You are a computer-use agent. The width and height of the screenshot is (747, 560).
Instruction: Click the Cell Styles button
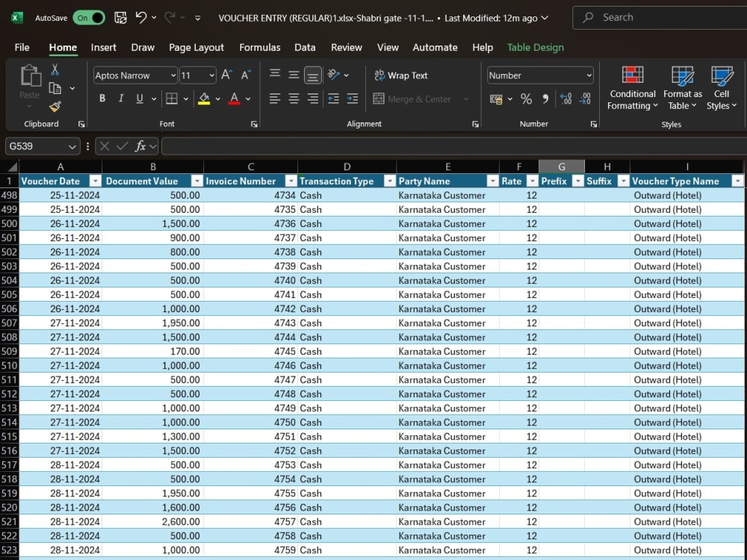pos(722,89)
